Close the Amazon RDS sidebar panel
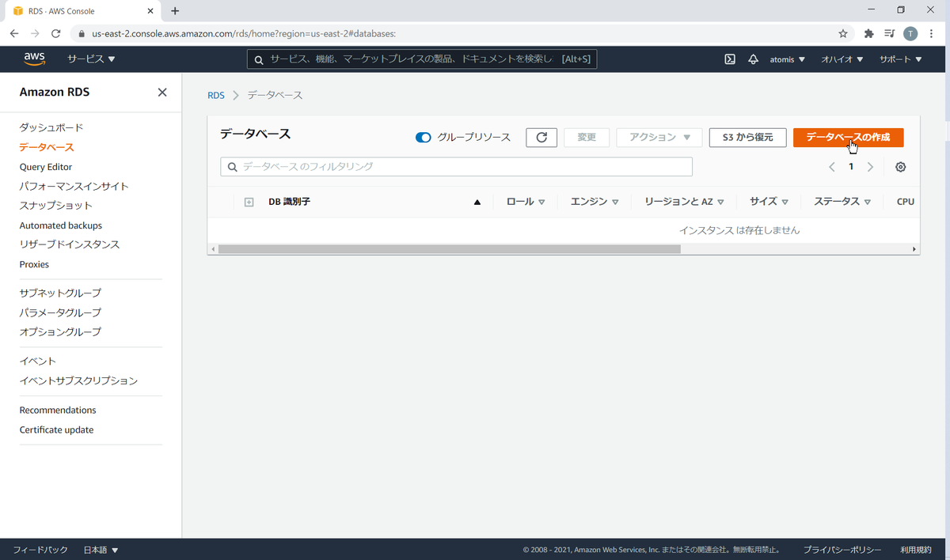The image size is (950, 560). tap(162, 92)
